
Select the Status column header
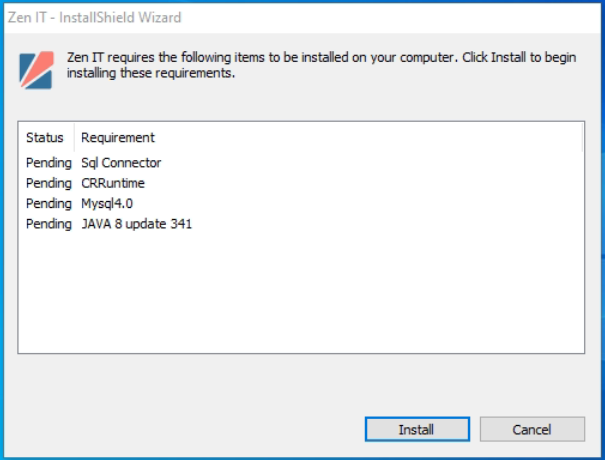click(x=46, y=137)
